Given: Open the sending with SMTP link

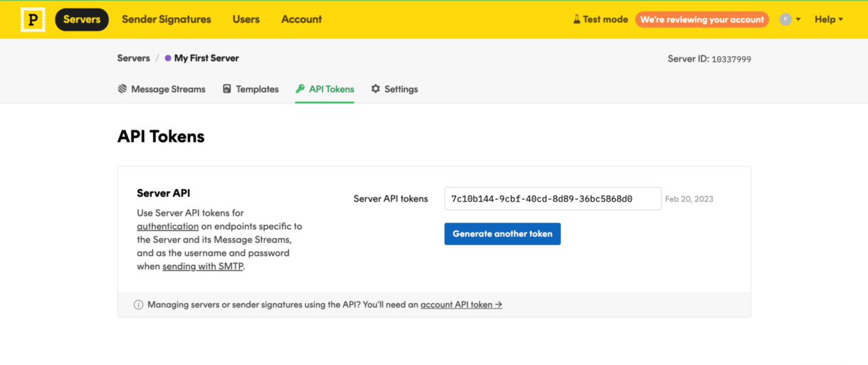Looking at the screenshot, I should coord(203,267).
